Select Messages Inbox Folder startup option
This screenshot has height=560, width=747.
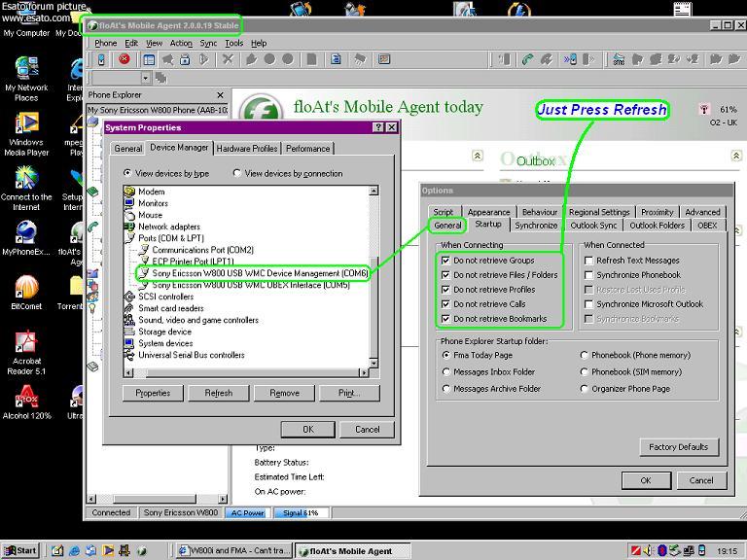click(x=445, y=371)
